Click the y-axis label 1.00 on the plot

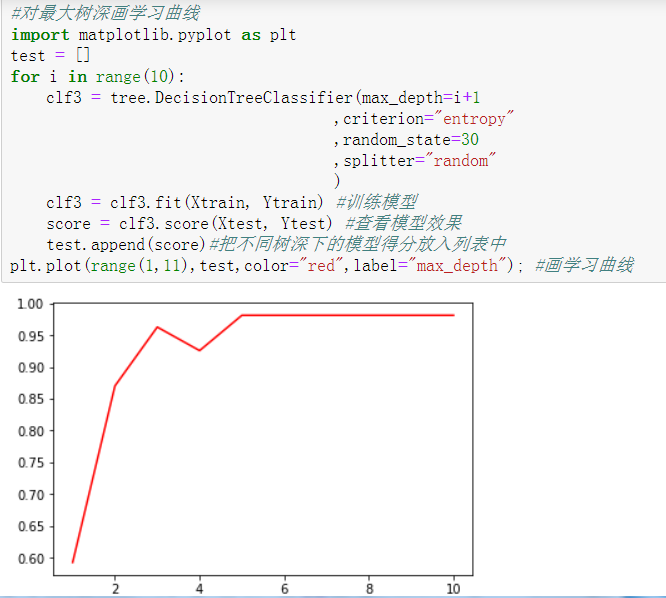click(x=30, y=304)
